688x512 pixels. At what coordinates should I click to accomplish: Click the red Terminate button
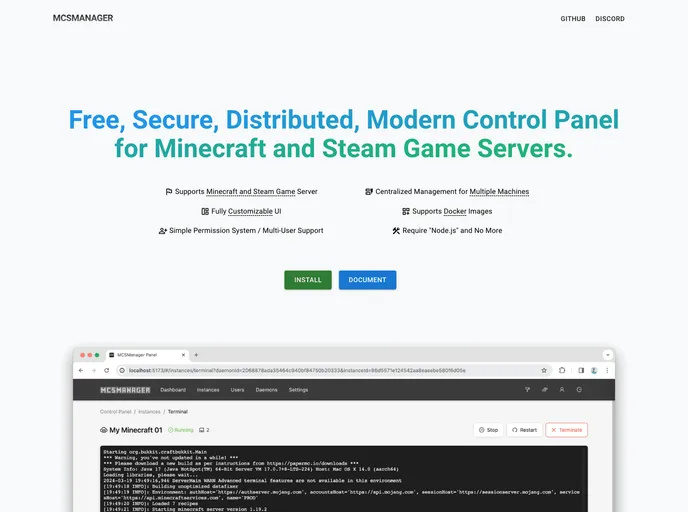coord(566,430)
